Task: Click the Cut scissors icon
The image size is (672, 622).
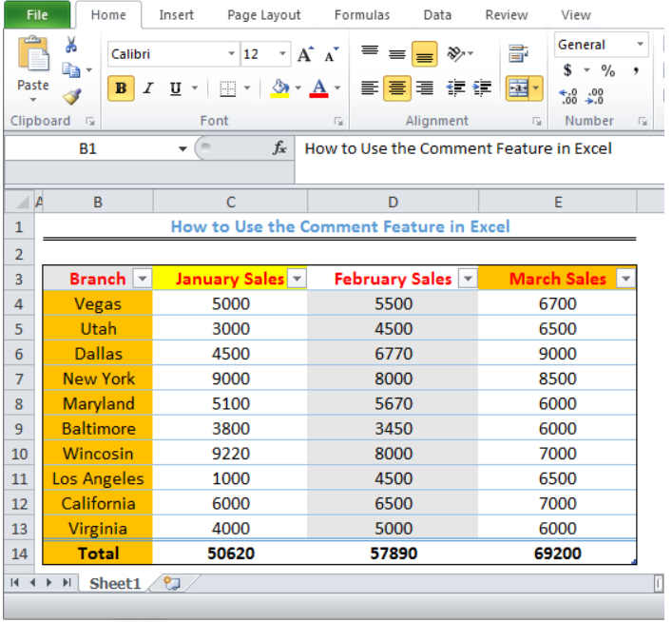Action: coord(71,45)
